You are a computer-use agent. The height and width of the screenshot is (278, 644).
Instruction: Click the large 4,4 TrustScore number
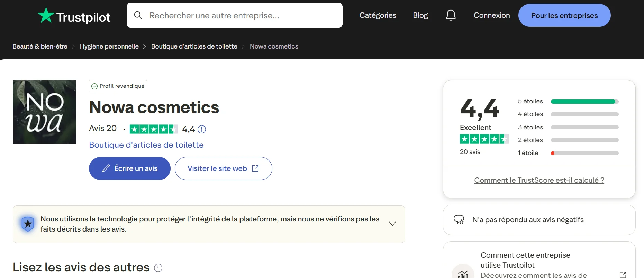point(480,109)
